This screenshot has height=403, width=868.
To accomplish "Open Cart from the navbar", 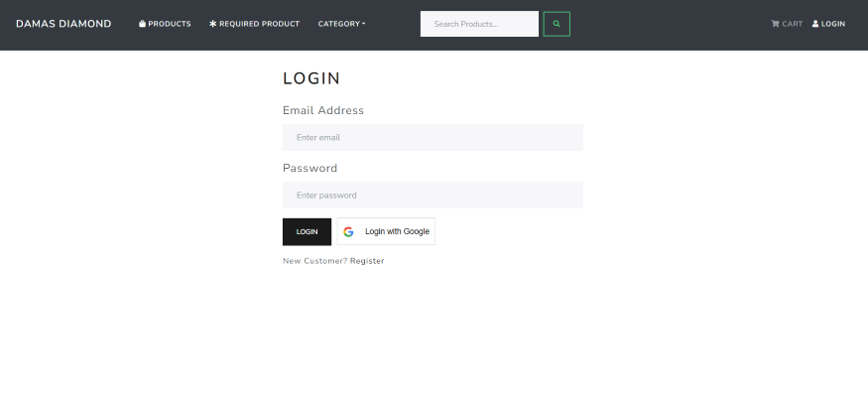I will [787, 24].
